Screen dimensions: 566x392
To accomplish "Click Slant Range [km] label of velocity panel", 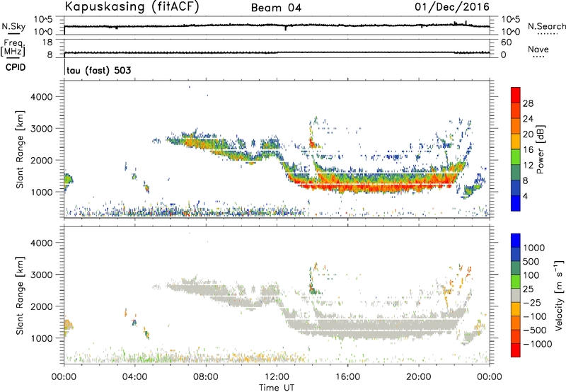I will click(x=20, y=296).
